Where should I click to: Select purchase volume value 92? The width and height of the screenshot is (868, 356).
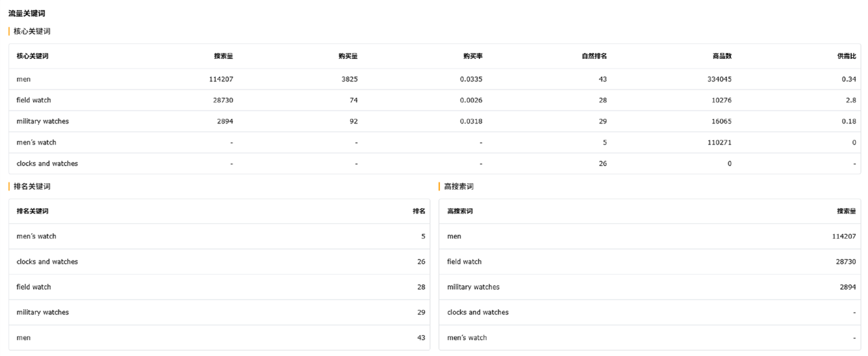pos(354,121)
